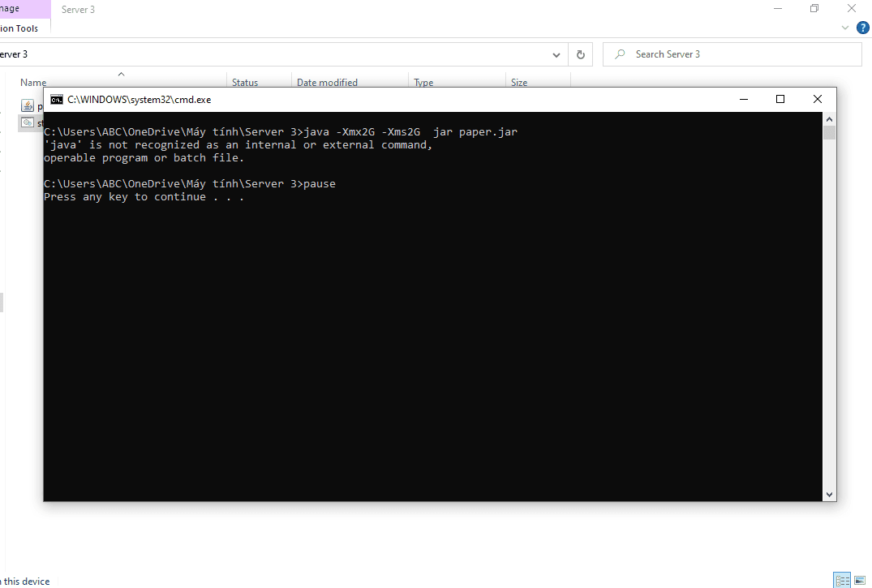Click the Server 3 Explorer window title
Screen dimensions: 872x588
[78, 10]
